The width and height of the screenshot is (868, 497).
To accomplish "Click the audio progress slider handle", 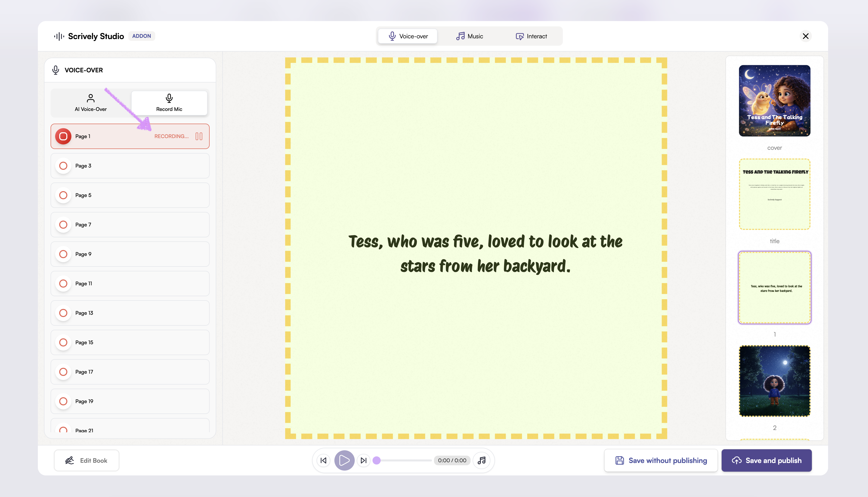I will [x=376, y=460].
